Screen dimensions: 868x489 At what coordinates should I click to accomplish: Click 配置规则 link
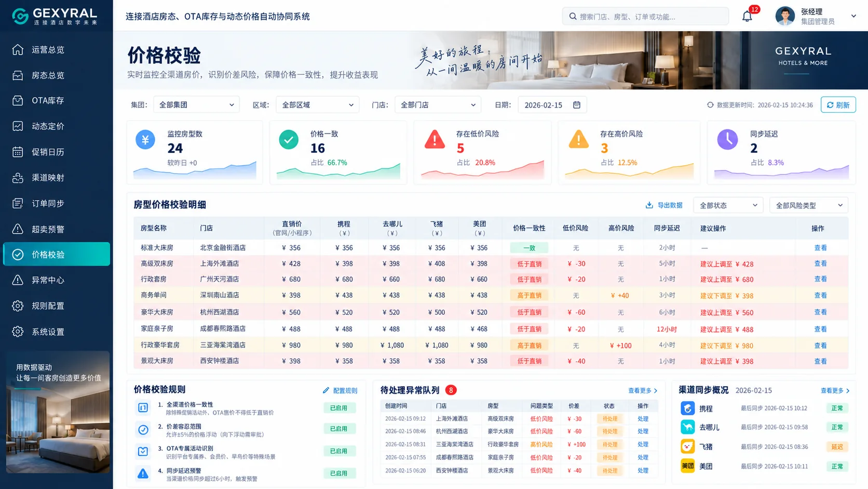pos(345,391)
